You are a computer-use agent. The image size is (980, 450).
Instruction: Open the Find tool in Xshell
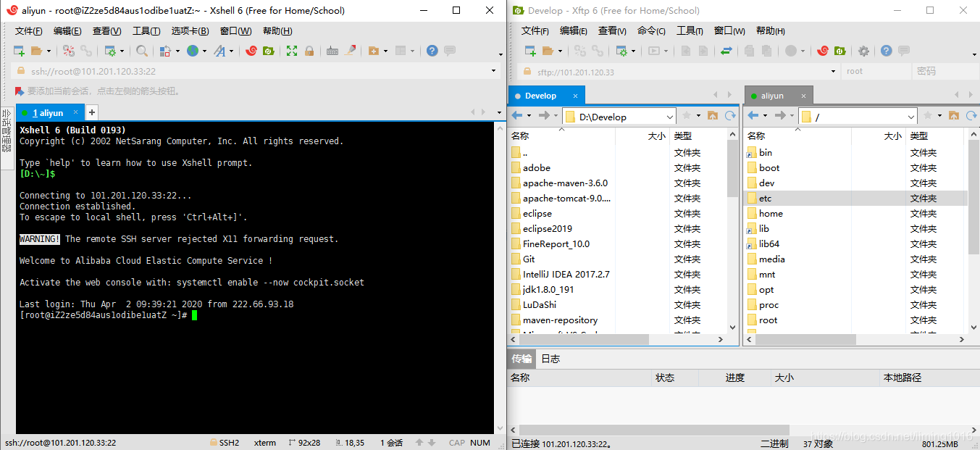point(141,51)
